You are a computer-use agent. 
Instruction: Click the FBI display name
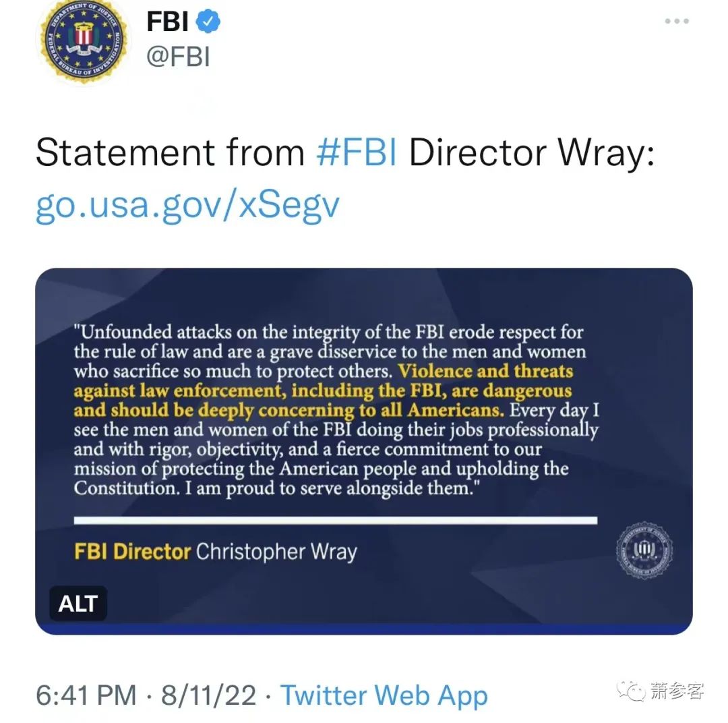coord(167,22)
